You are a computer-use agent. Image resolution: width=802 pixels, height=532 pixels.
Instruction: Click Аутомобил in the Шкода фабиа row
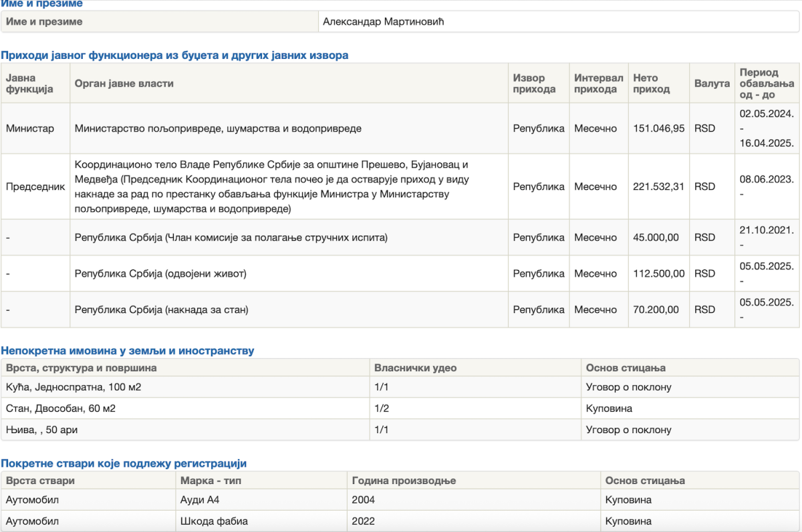point(33,521)
